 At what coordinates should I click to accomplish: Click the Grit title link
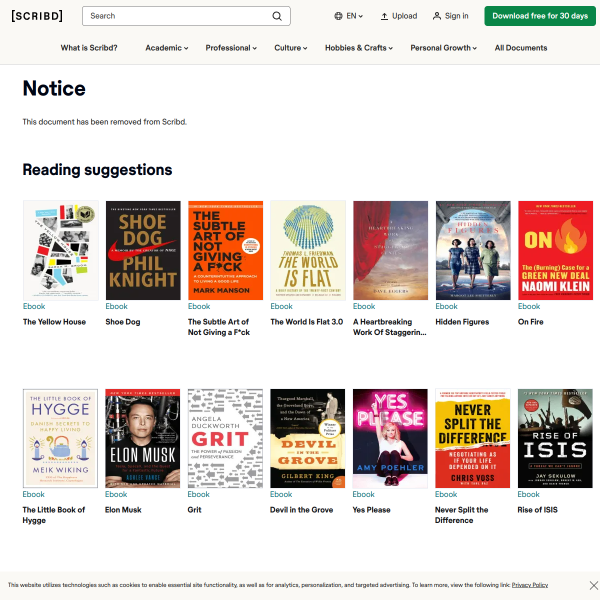pyautogui.click(x=194, y=510)
